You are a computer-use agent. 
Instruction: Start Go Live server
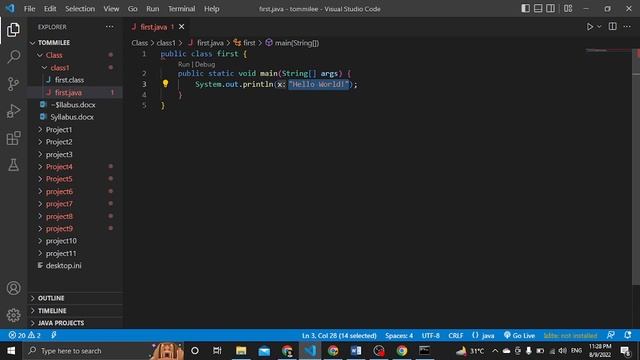pos(519,336)
